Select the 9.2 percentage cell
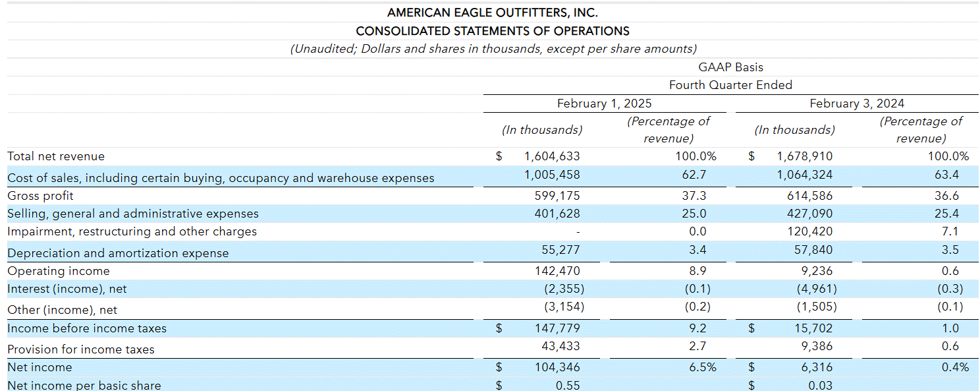This screenshot has width=980, height=391. coord(697,328)
